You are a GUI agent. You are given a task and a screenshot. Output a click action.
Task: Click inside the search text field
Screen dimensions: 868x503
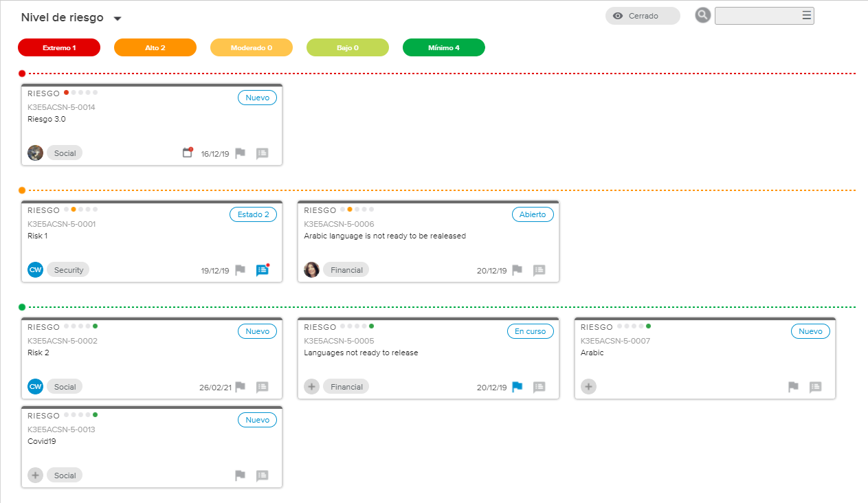pyautogui.click(x=756, y=16)
